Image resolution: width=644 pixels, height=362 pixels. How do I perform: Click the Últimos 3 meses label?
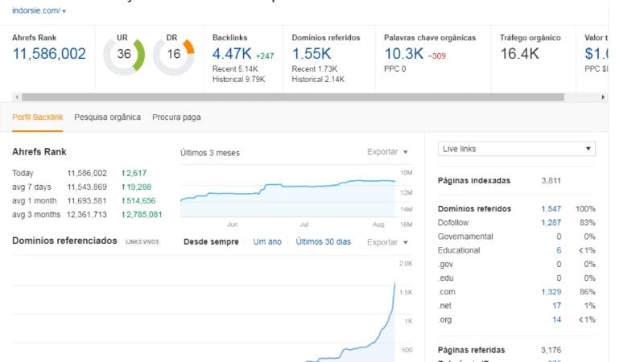210,153
